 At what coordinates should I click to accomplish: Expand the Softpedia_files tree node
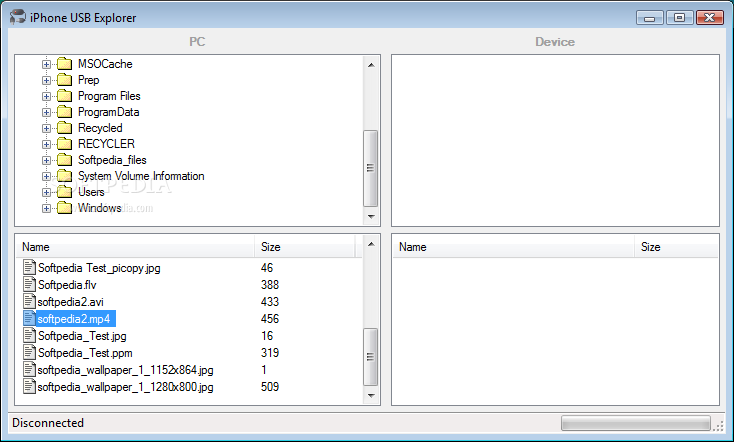click(x=46, y=161)
